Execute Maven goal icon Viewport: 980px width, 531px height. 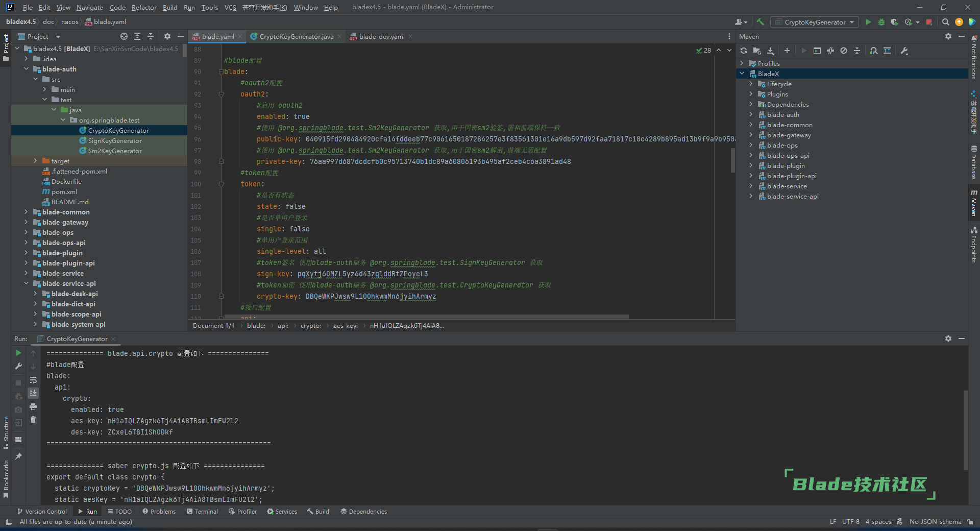coord(817,51)
